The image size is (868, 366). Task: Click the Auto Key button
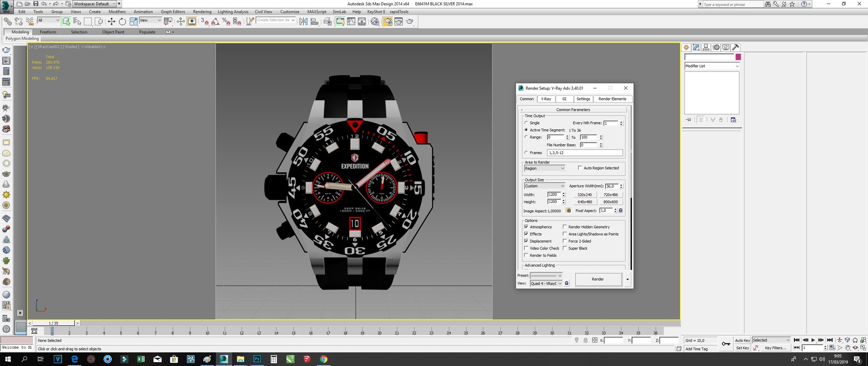tap(742, 340)
